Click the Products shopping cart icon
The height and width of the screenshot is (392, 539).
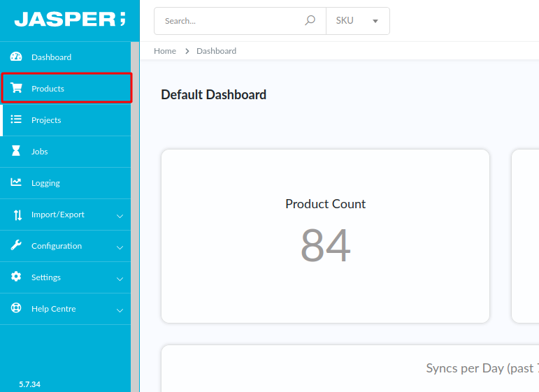(x=16, y=88)
